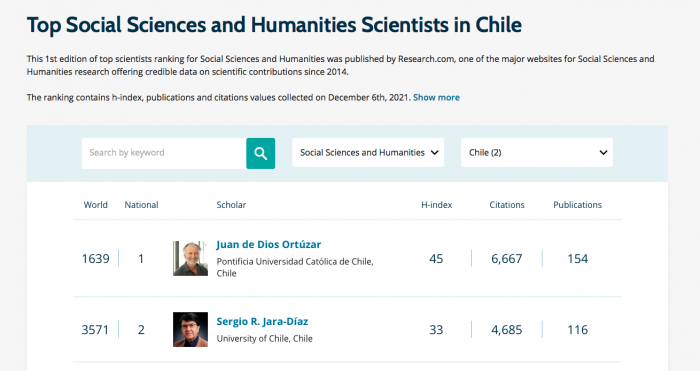Open Juan de Dios Ortúzar's profile link

coord(269,245)
